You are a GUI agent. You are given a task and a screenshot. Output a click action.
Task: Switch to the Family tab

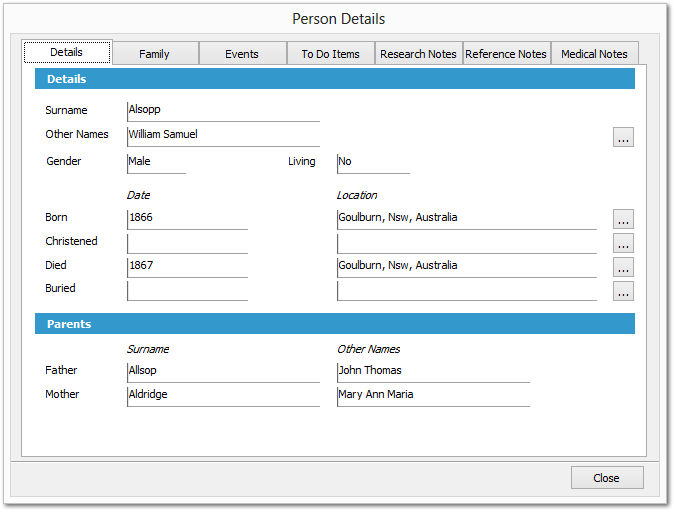(154, 54)
